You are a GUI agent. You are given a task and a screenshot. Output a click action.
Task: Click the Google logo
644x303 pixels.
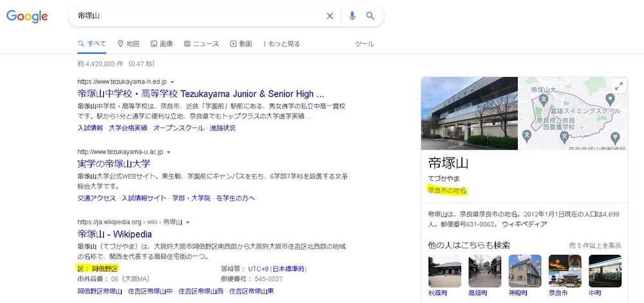[28, 17]
